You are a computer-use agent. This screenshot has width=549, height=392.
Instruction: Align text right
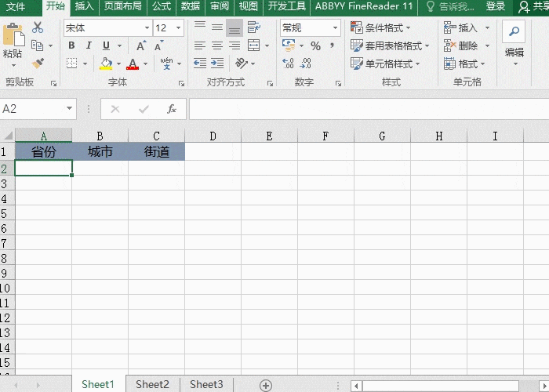(x=235, y=45)
